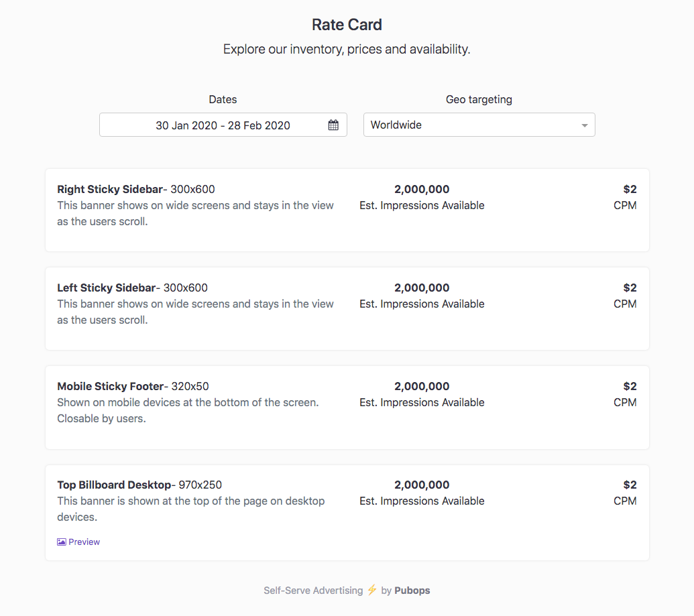The width and height of the screenshot is (694, 616).
Task: Click the lightning bolt icon in the footer
Action: click(371, 590)
